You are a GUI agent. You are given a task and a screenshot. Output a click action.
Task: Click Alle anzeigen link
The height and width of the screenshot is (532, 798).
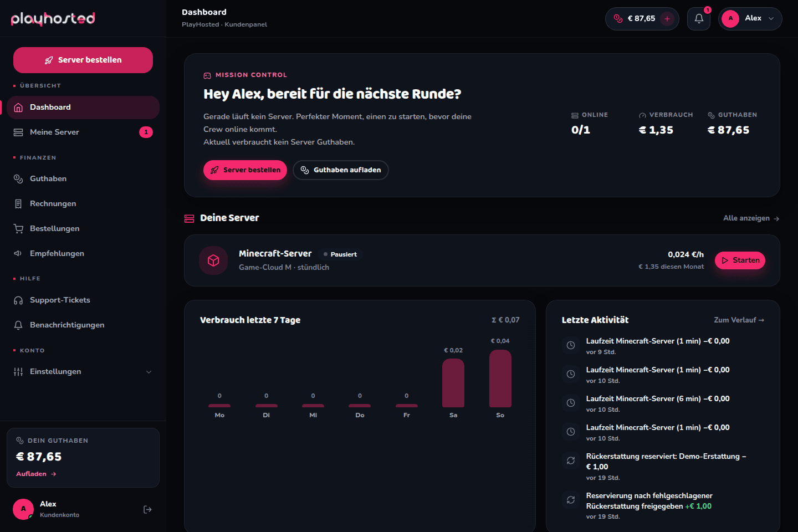pyautogui.click(x=751, y=218)
